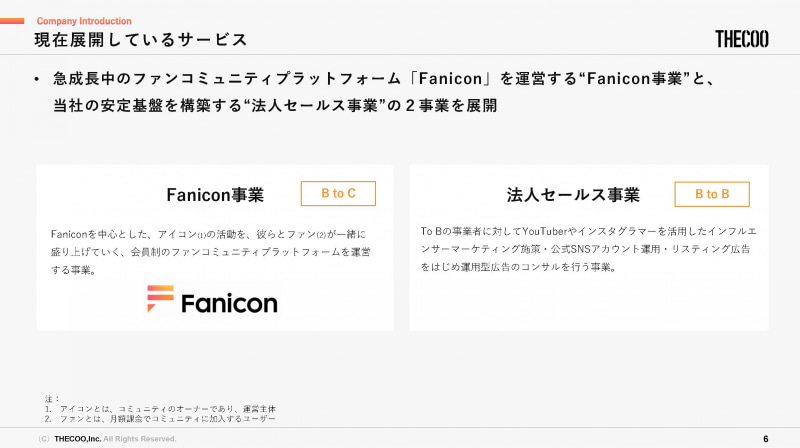Select footnote 1 about アイコン
800x448 pixels.
(160, 409)
